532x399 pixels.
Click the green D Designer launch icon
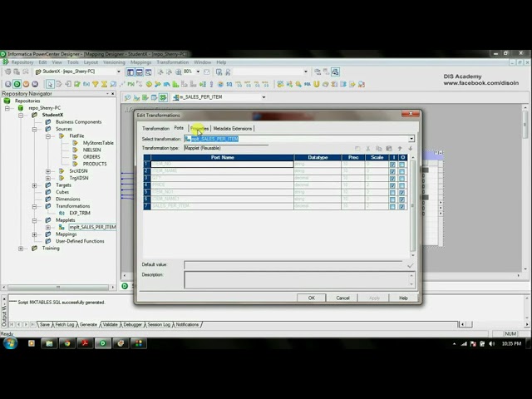click(17, 84)
